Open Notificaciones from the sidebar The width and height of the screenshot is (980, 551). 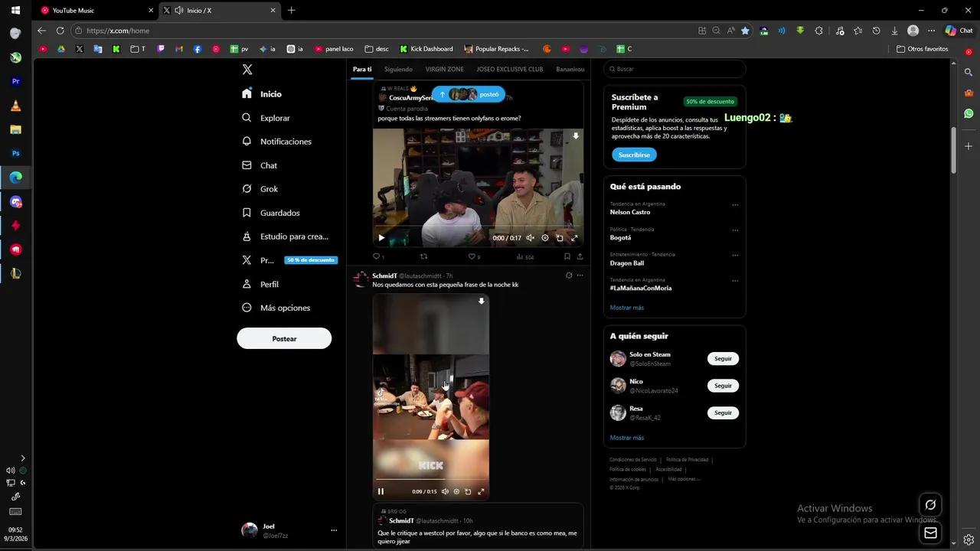click(285, 142)
